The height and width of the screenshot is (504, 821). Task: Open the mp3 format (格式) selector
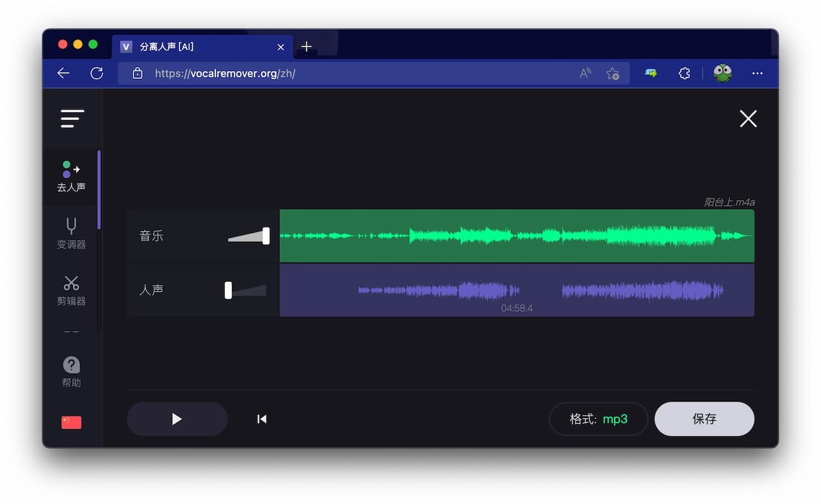[x=598, y=419]
